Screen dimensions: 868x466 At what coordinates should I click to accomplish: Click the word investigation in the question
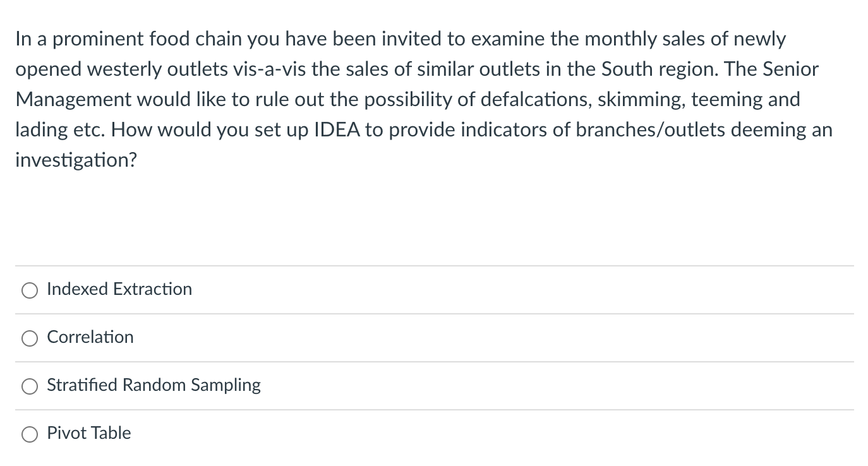pos(76,160)
